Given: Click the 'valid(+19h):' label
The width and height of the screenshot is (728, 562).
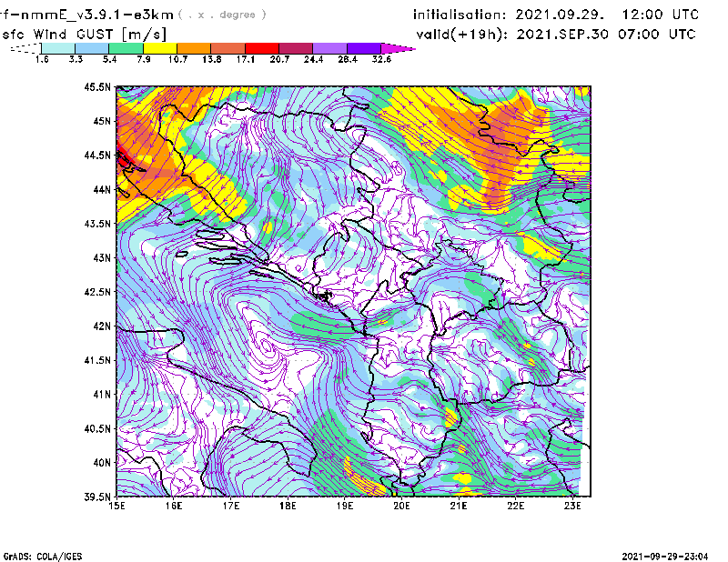Looking at the screenshot, I should [x=462, y=35].
